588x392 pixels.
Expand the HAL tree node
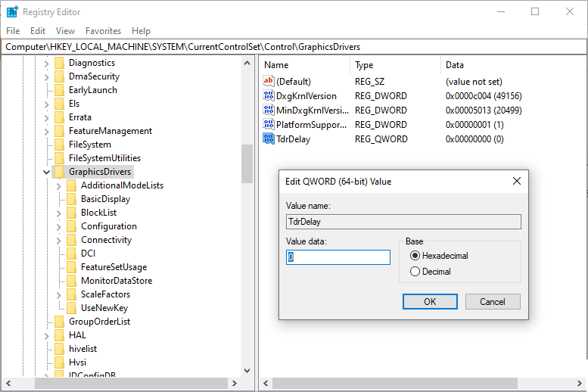(x=46, y=335)
